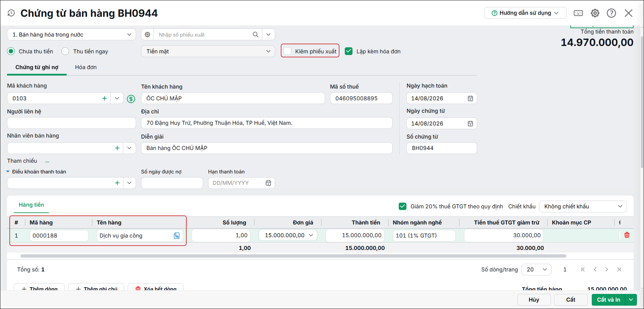Click the Tổng tiền thanh toán amount 14.970.000,00
Screen dimensions: 644x309
pos(597,43)
